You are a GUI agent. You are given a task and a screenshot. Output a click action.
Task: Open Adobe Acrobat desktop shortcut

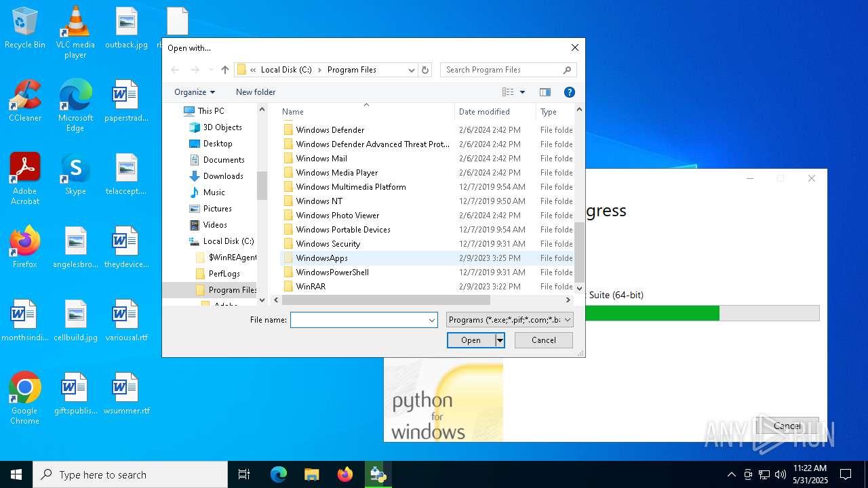tap(25, 179)
